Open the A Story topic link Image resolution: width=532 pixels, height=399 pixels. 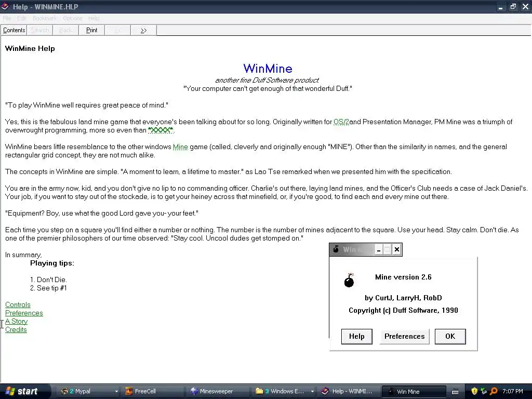tap(16, 321)
